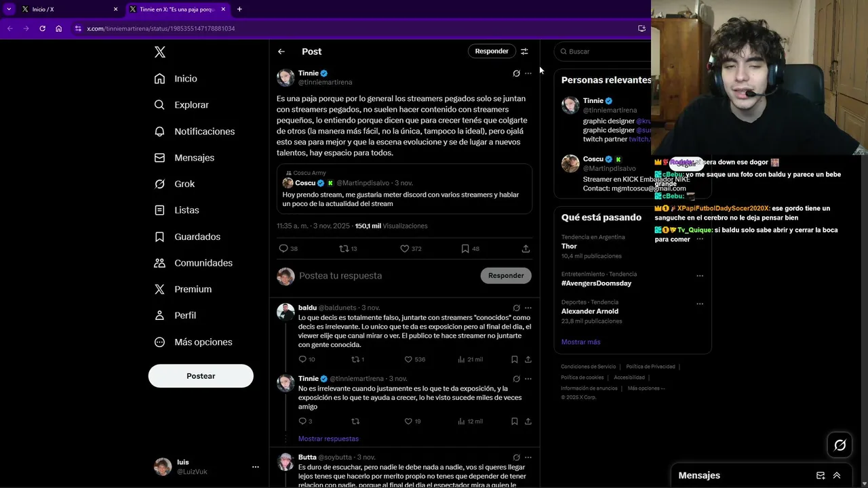Expand the Mensajes drawer
The width and height of the screenshot is (868, 488).
[837, 476]
